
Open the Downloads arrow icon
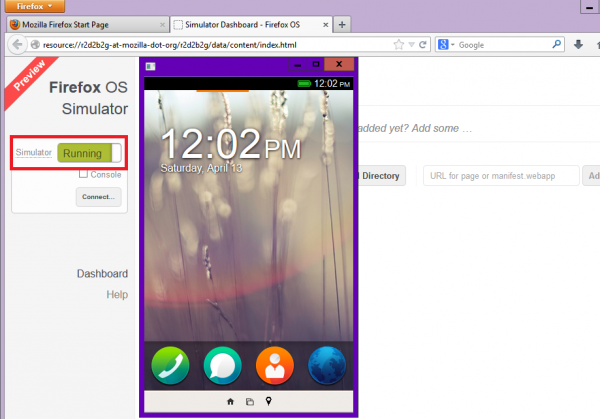tap(578, 44)
